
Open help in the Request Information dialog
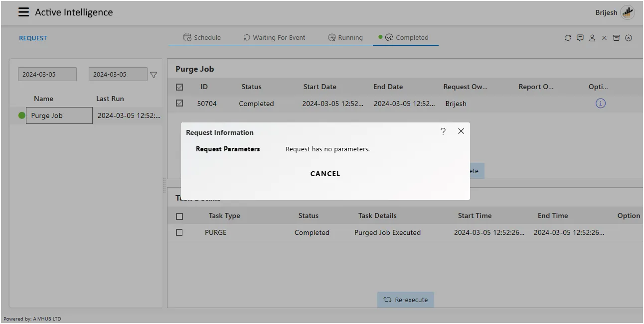pos(443,131)
